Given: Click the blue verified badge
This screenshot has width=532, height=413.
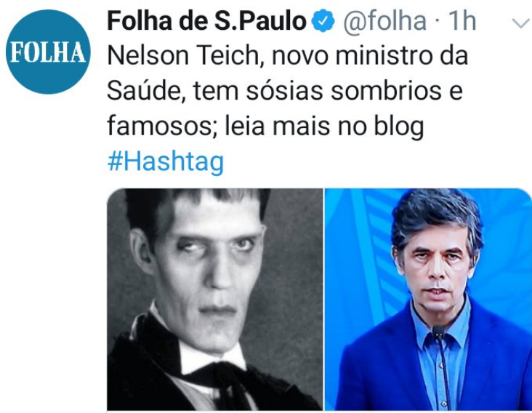Looking at the screenshot, I should pos(323,20).
